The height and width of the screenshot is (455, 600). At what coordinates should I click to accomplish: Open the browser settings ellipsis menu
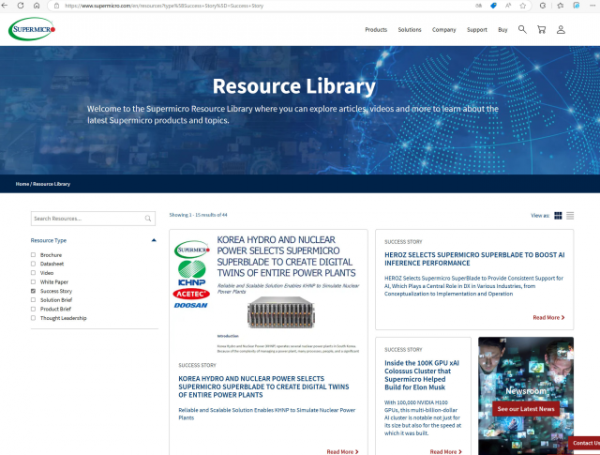click(593, 5)
